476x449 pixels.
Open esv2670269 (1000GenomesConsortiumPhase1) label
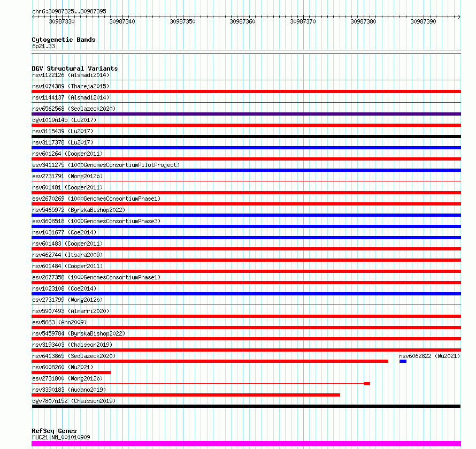click(x=96, y=199)
